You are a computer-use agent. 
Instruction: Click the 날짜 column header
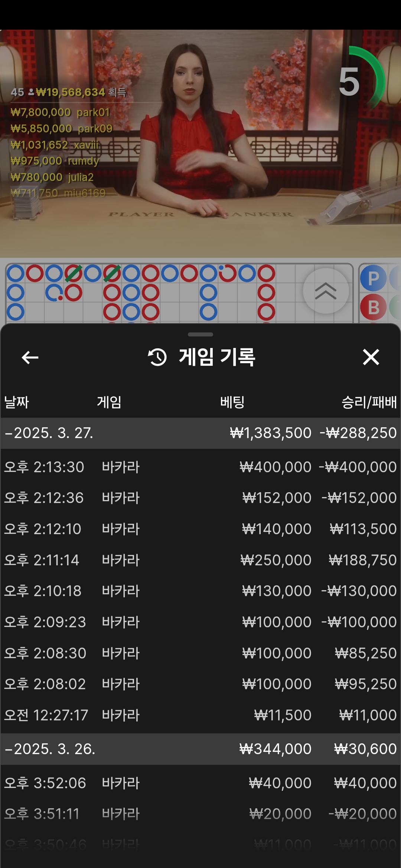[x=17, y=402]
